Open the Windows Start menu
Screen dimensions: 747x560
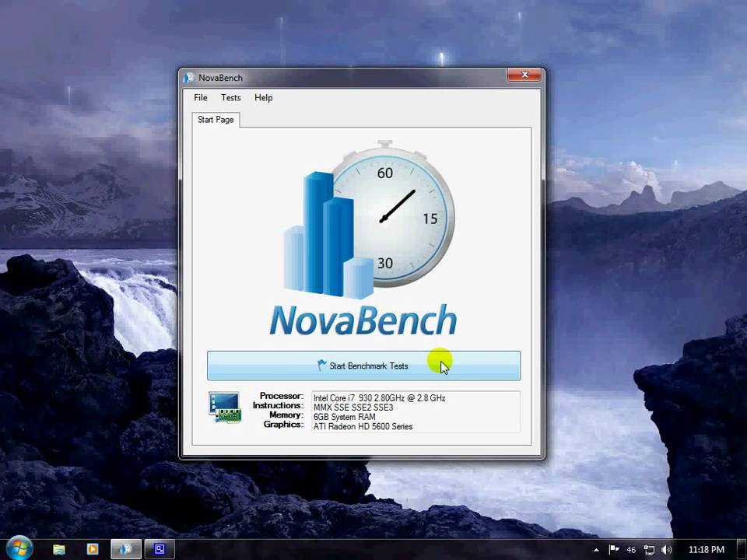click(x=19, y=548)
